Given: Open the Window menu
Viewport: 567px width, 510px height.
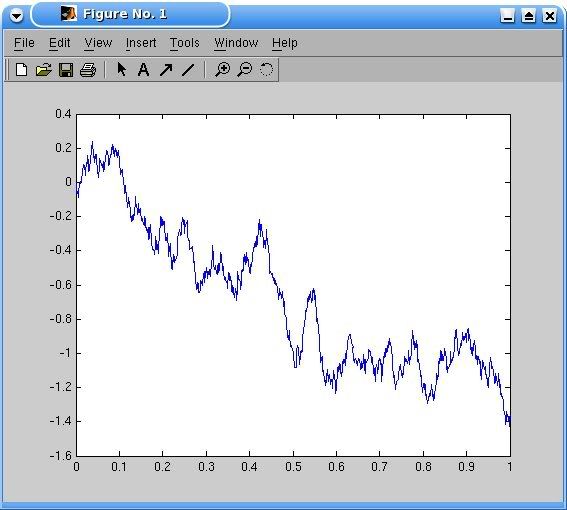Looking at the screenshot, I should pyautogui.click(x=236, y=43).
